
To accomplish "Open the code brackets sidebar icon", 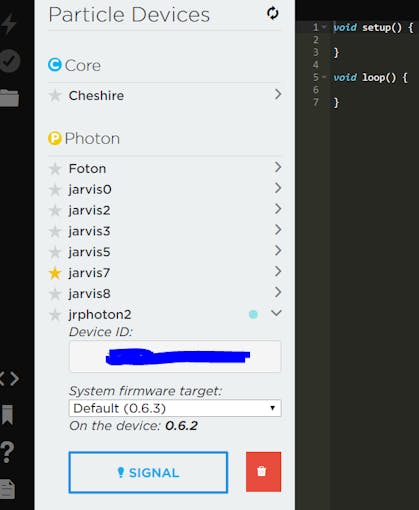I will click(x=9, y=379).
